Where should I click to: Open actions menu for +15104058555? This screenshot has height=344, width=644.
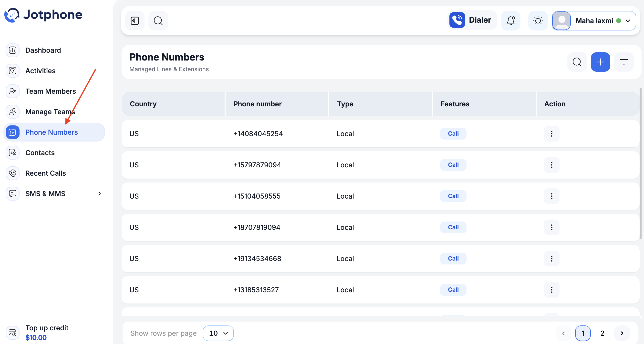(x=551, y=196)
